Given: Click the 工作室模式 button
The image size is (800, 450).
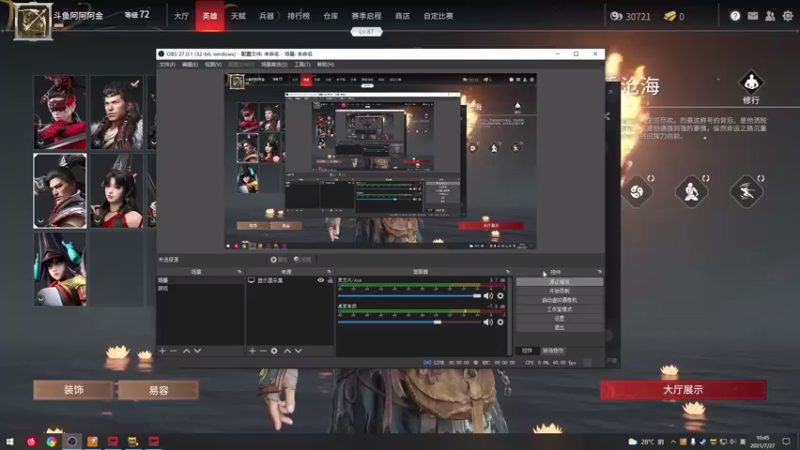Looking at the screenshot, I should pyautogui.click(x=559, y=309).
